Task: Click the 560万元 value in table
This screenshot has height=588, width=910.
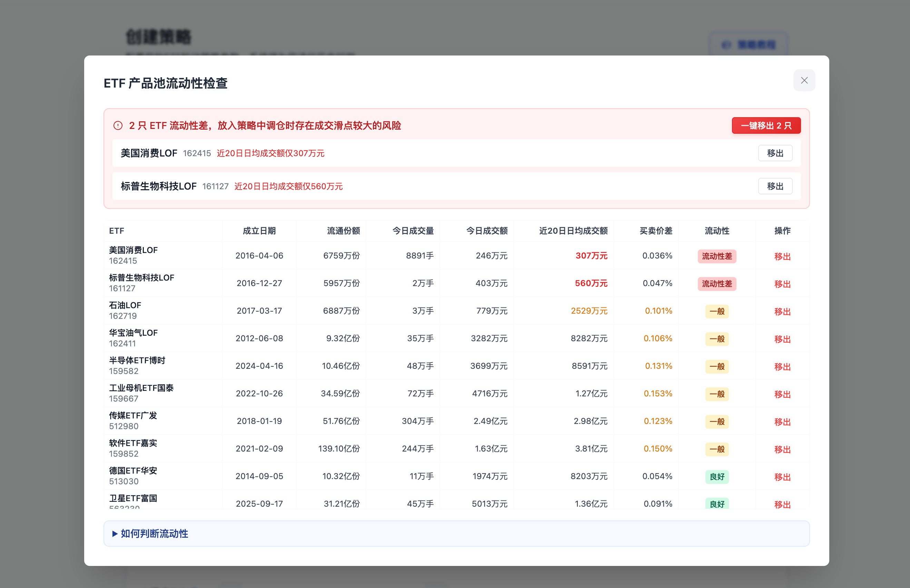Action: coord(591,283)
